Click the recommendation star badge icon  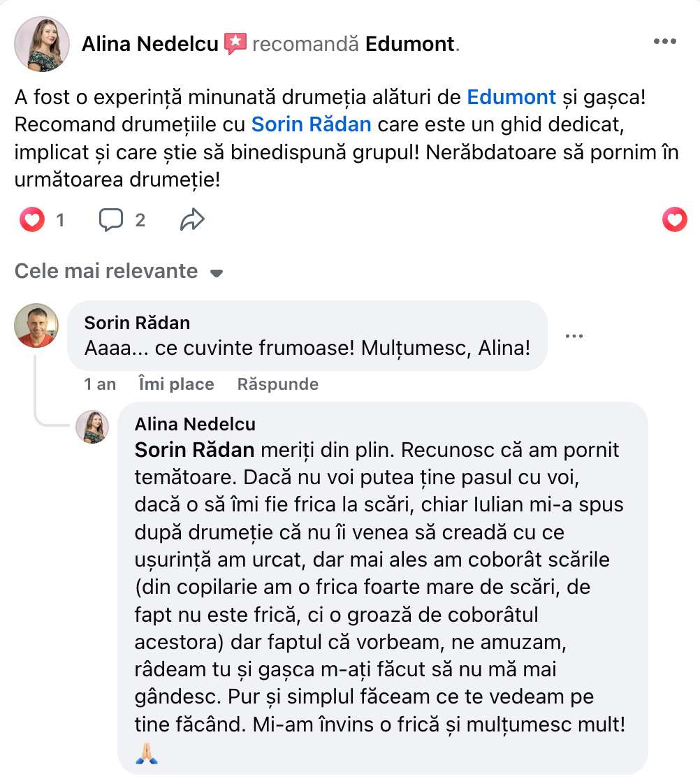235,44
